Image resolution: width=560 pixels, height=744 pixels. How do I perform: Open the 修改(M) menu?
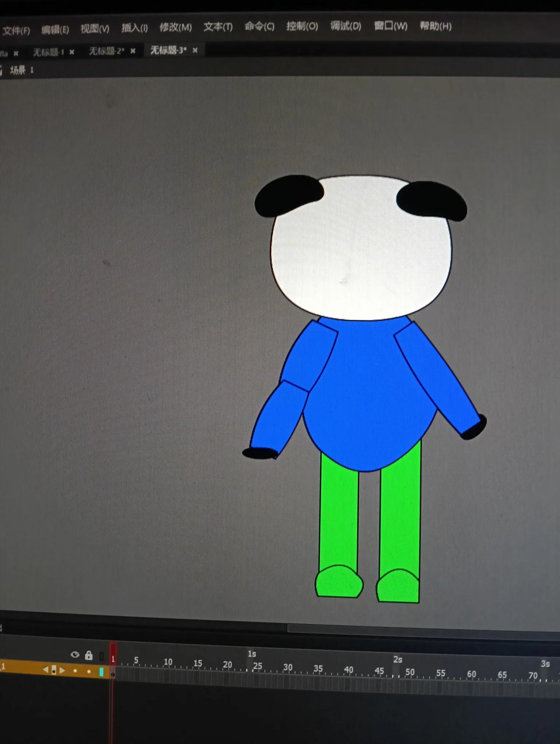click(x=175, y=27)
